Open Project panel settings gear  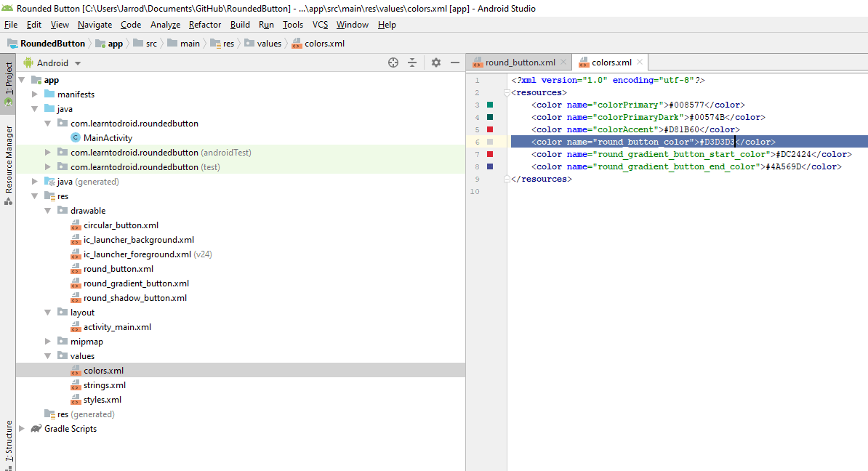tap(436, 63)
